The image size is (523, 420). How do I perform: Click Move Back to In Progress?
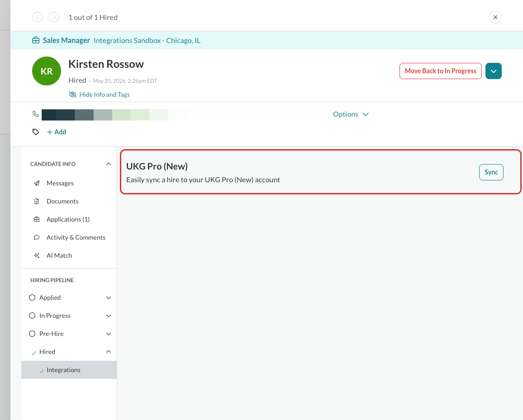[440, 71]
